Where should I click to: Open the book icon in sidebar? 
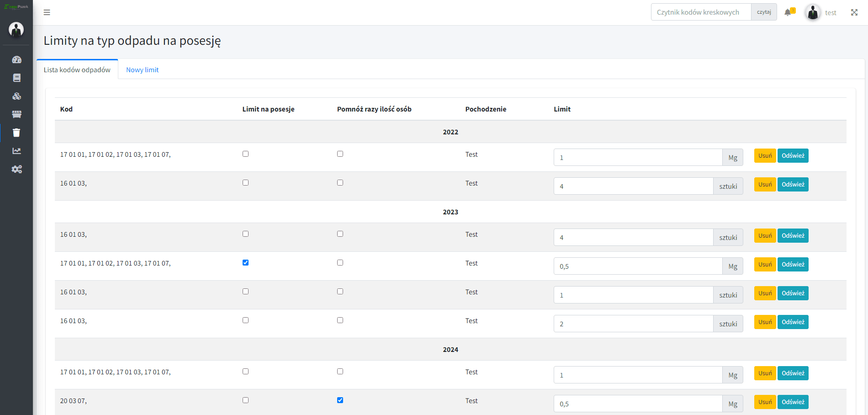coord(16,78)
